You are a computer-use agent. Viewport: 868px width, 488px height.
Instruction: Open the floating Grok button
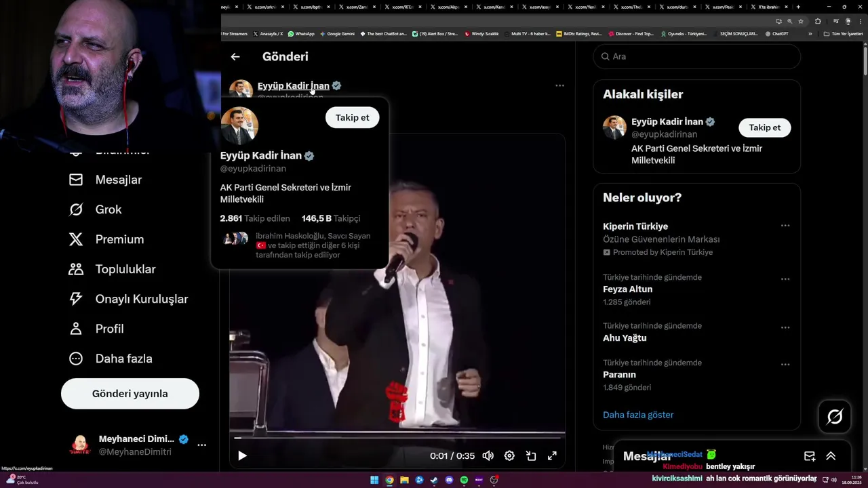(835, 417)
